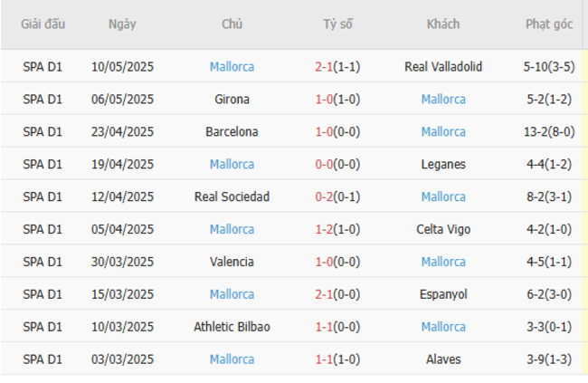Select the 23/04/2025 date cell
Viewport: 588px width, 383px height.
tap(123, 132)
